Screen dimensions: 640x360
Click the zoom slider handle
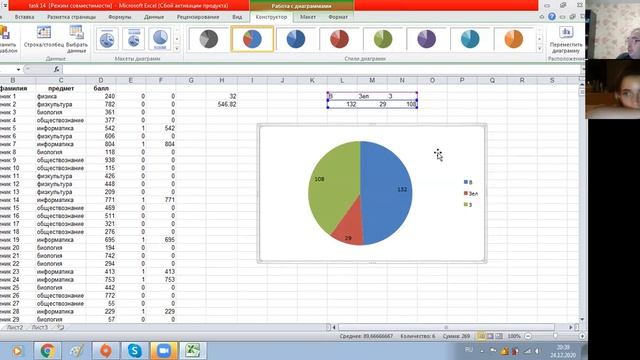click(x=555, y=336)
